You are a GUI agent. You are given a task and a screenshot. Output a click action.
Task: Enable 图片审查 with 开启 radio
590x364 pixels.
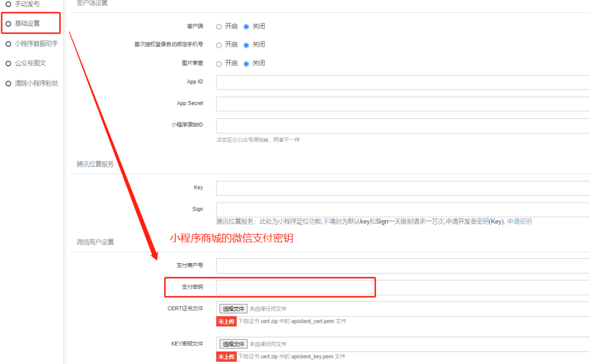pos(219,64)
